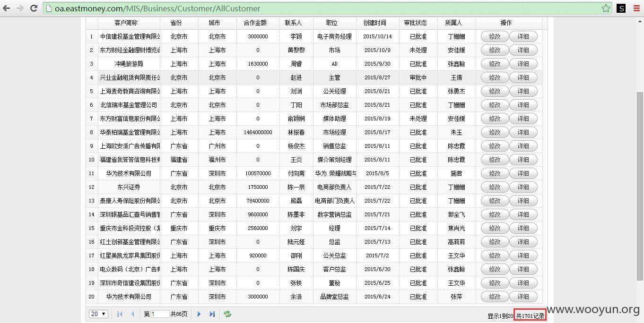Click 详细 for 冲绳旅游局 row
Viewport: 644px width, 323px height.
click(x=523, y=64)
